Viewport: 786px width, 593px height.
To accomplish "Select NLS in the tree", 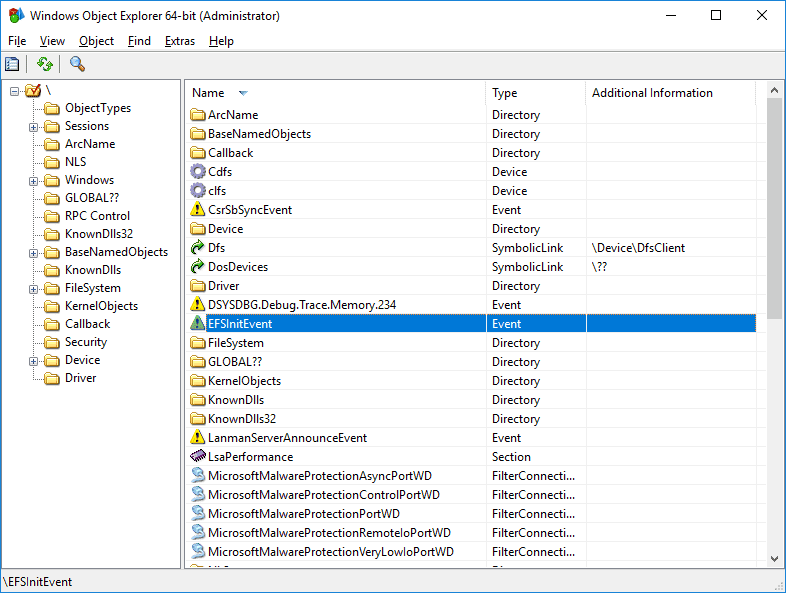I will point(76,162).
